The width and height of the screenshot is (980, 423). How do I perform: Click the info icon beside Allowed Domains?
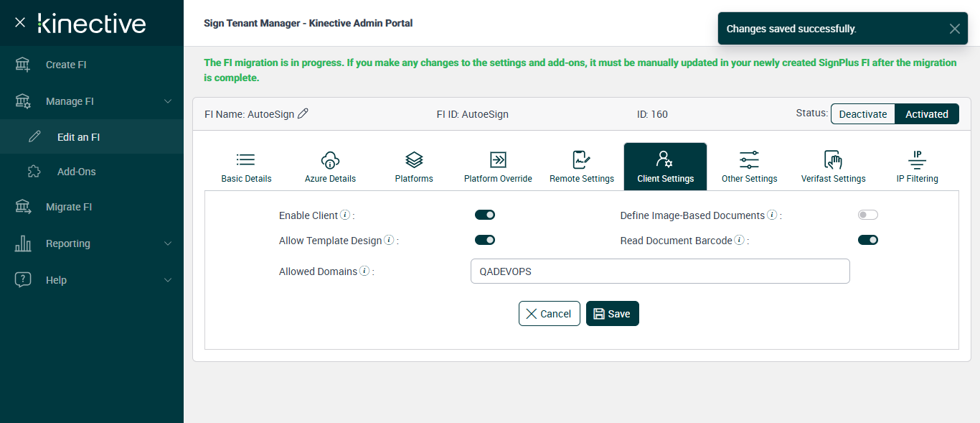(364, 271)
